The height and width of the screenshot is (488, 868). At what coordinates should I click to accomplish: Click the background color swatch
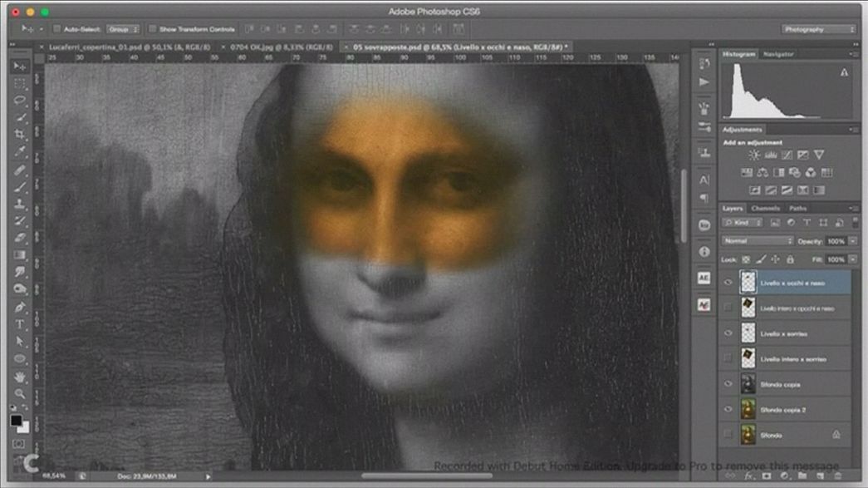[24, 428]
